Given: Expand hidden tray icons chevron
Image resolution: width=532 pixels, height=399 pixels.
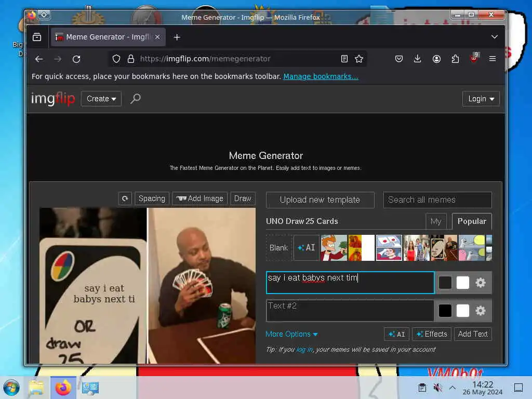Looking at the screenshot, I should [453, 388].
